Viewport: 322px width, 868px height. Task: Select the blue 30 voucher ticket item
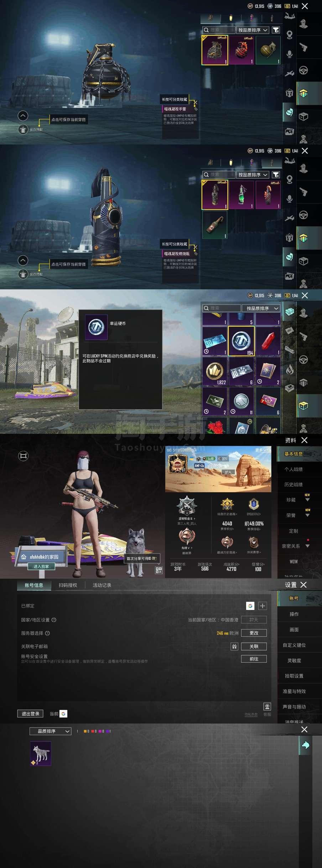click(x=215, y=341)
